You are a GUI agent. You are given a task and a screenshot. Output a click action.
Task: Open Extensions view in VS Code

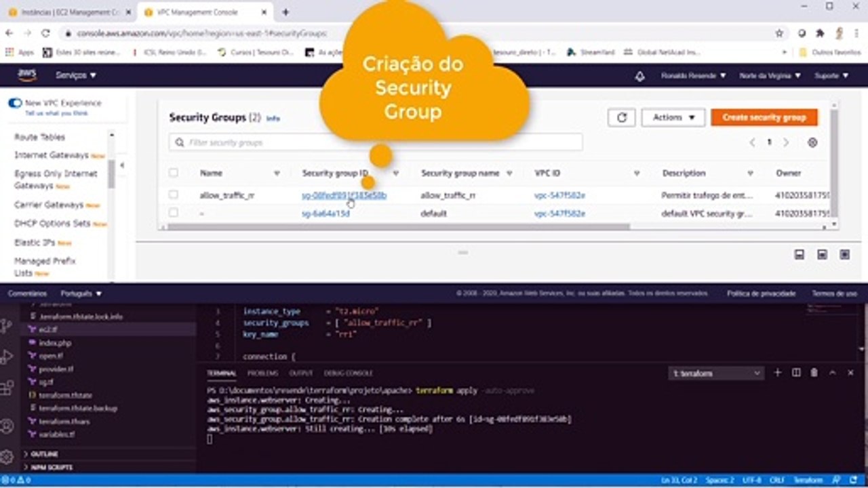pos(7,388)
